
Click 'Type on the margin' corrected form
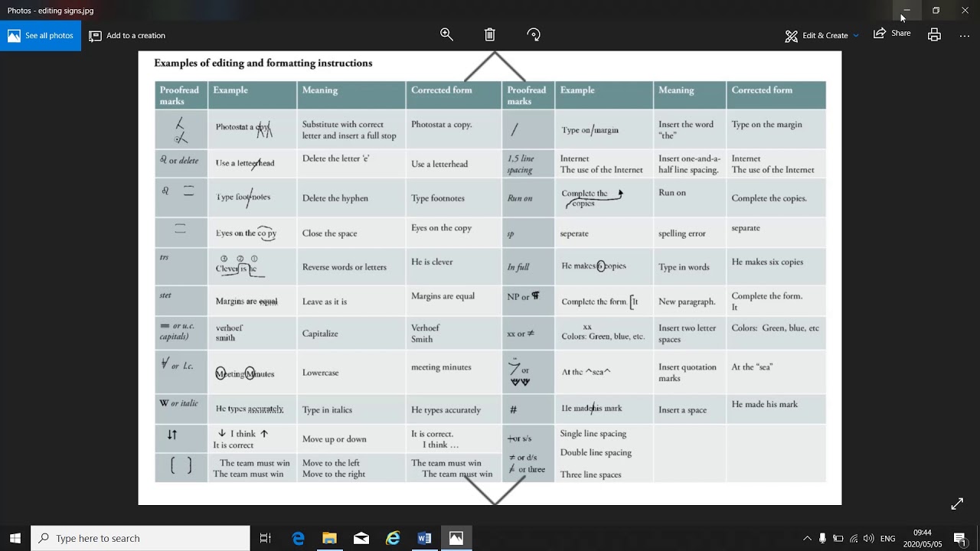click(766, 125)
